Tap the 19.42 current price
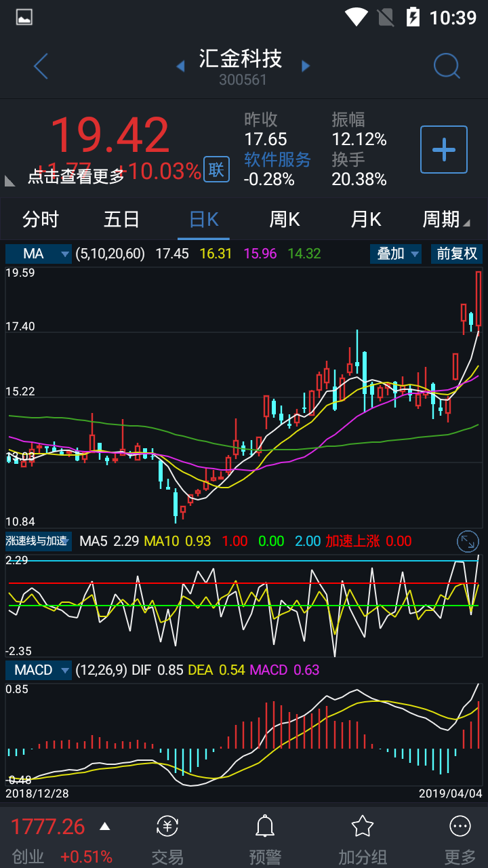The height and width of the screenshot is (868, 488). click(110, 135)
